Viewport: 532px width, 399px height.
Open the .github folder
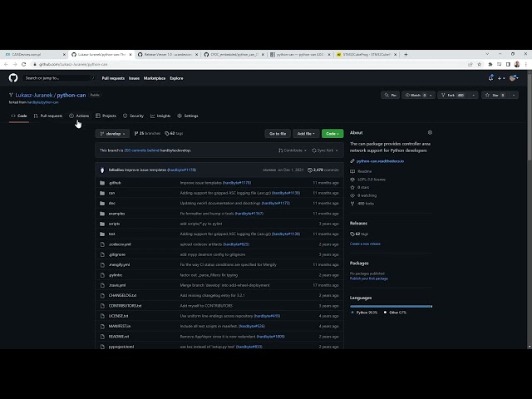(115, 183)
